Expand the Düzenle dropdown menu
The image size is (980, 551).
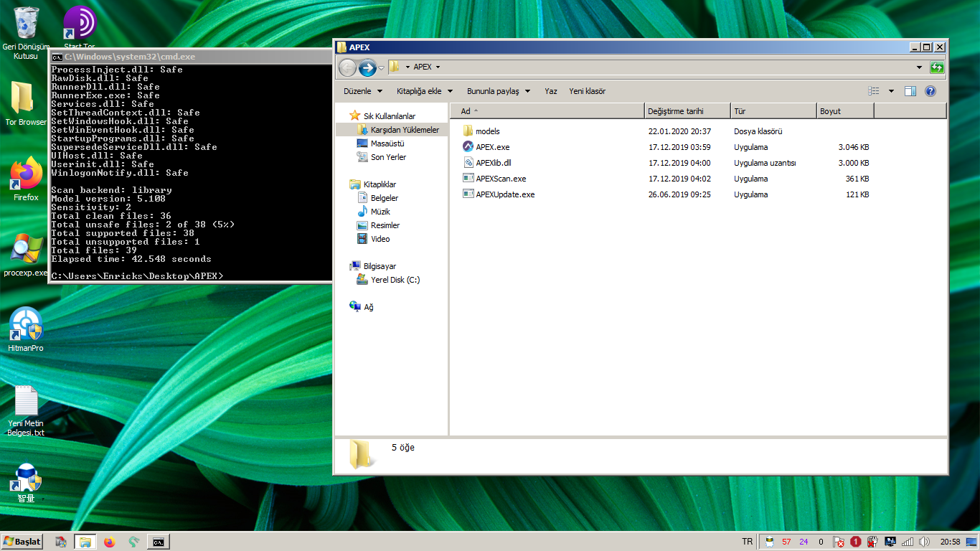362,91
